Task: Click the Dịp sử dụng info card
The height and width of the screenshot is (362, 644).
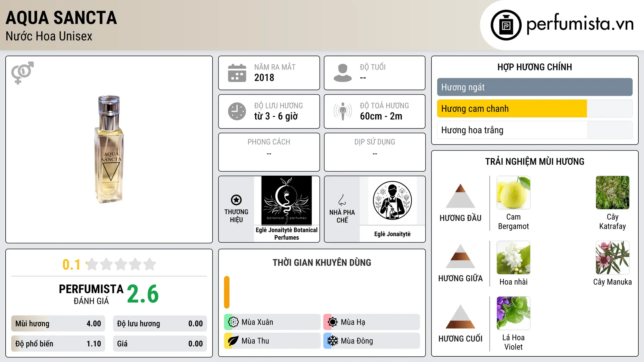Action: click(375, 152)
